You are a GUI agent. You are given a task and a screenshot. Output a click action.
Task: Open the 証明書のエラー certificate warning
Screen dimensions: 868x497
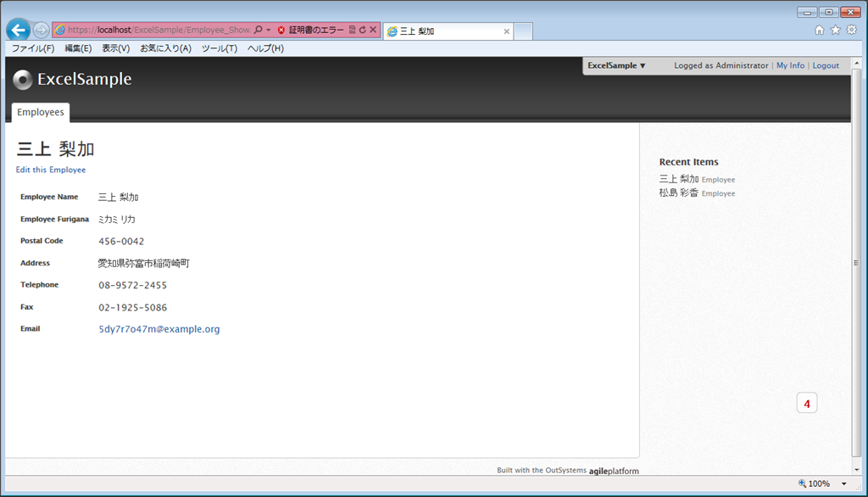(316, 30)
